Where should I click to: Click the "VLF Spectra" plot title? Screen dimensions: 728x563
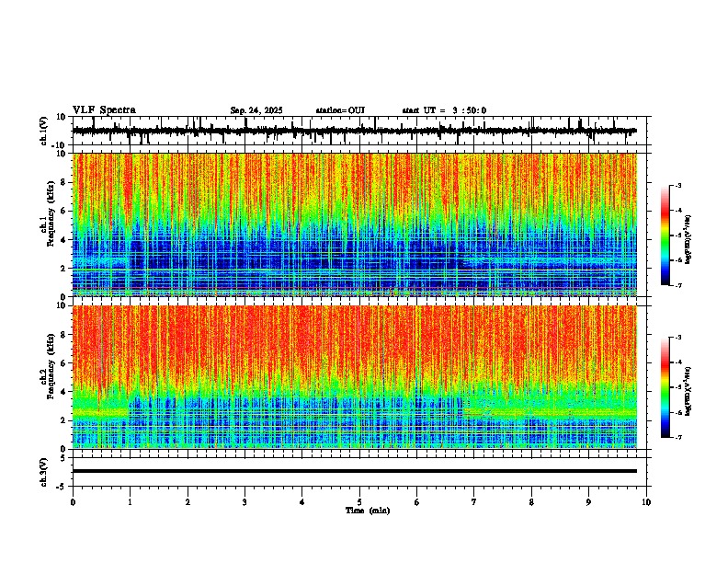[104, 110]
